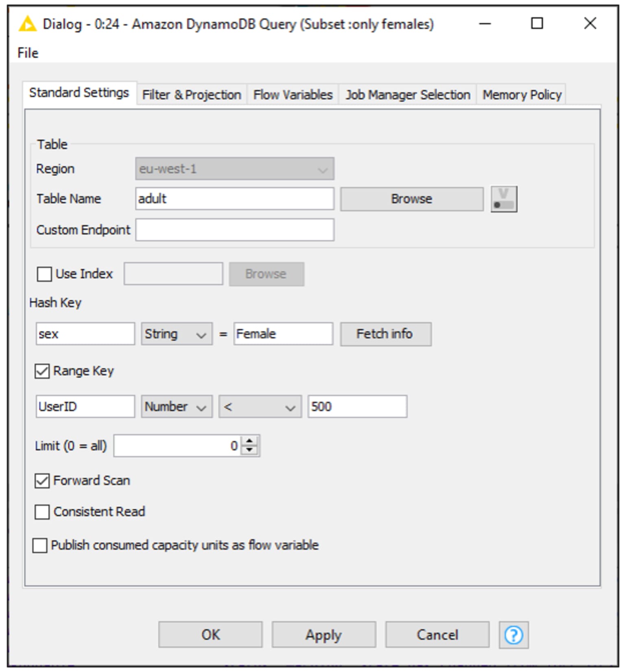Maximize the dialog window
Screen dimensions: 625x672
pos(537,24)
